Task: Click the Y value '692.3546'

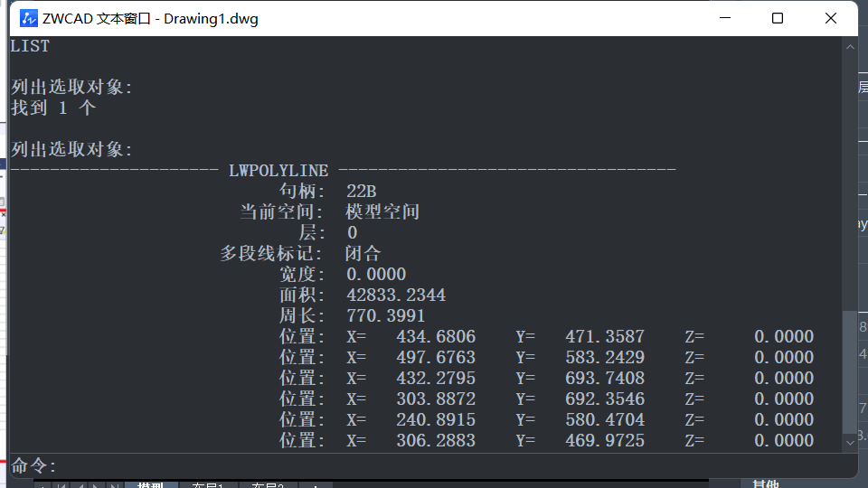Action: tap(605, 399)
